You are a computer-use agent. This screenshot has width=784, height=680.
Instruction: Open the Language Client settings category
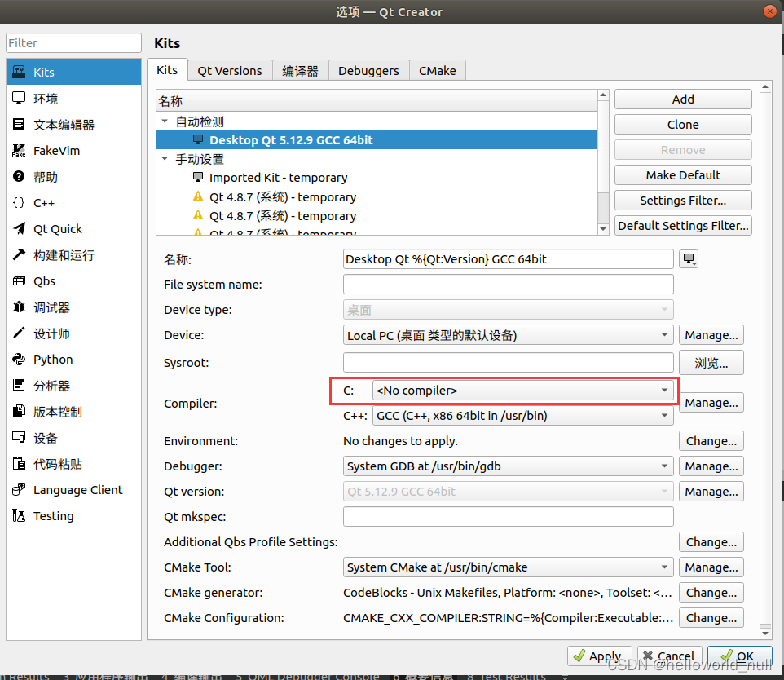pyautogui.click(x=73, y=490)
